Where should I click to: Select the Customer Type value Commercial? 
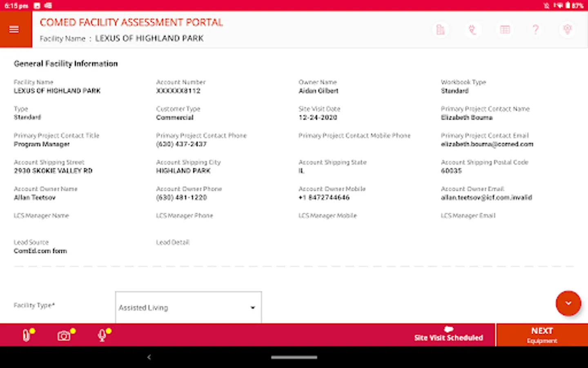pos(175,117)
